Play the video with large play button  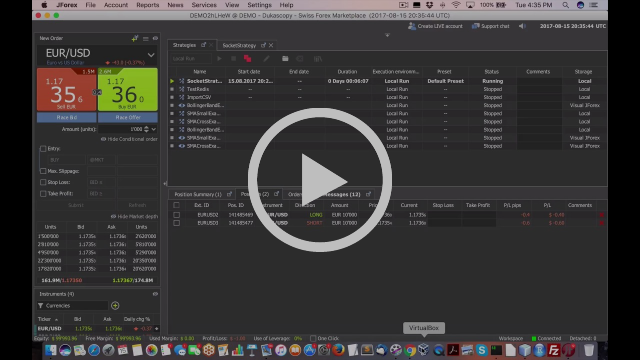[x=320, y=180]
